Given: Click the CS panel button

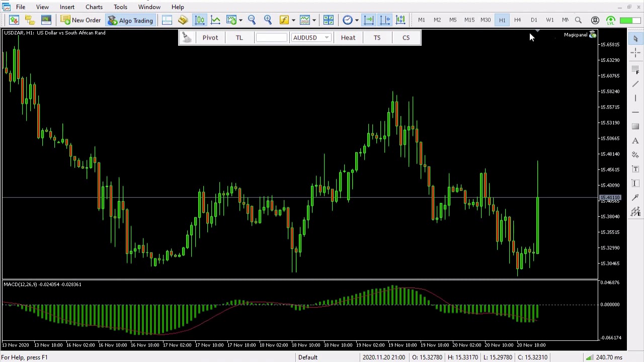Looking at the screenshot, I should (x=406, y=38).
